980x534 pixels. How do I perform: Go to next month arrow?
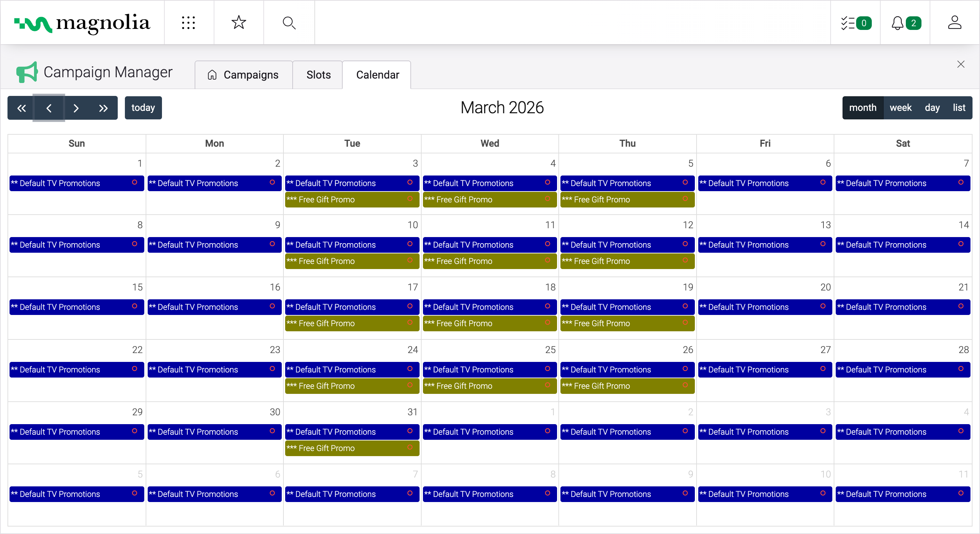pos(76,108)
